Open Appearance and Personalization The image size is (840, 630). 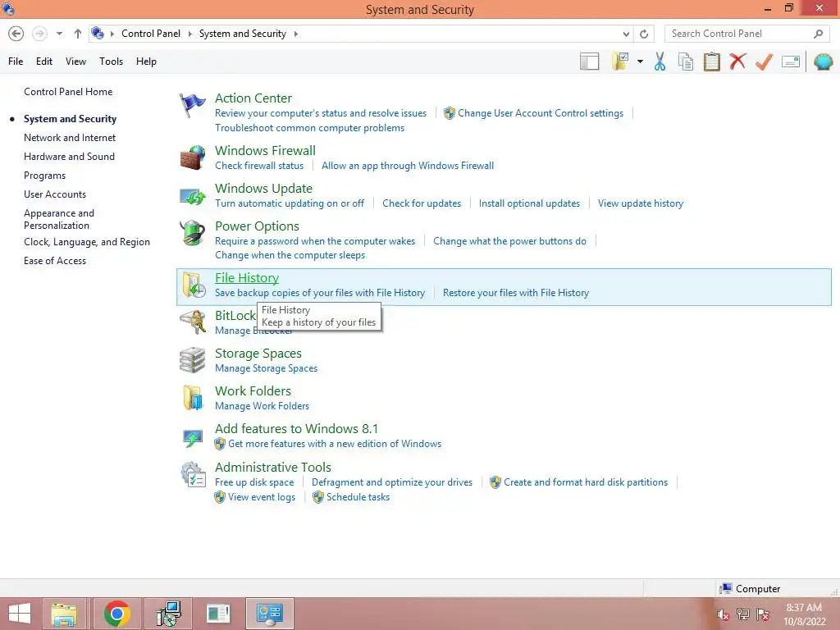coord(59,219)
